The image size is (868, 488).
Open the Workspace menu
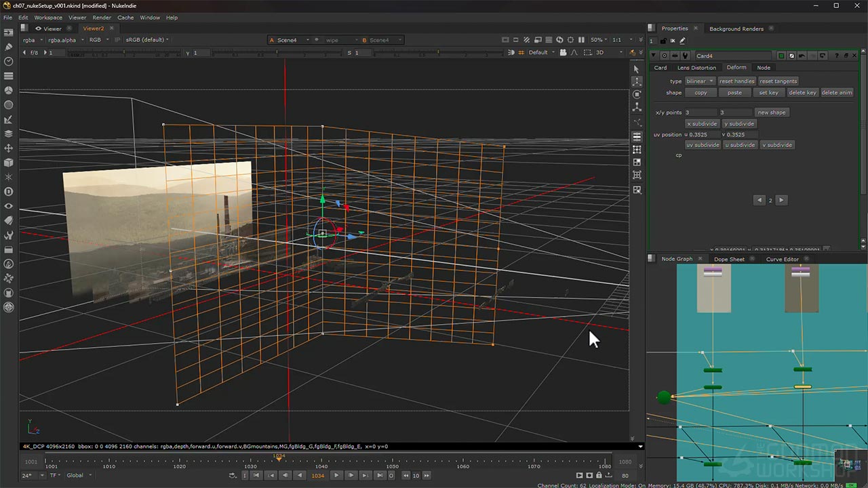pyautogui.click(x=48, y=18)
